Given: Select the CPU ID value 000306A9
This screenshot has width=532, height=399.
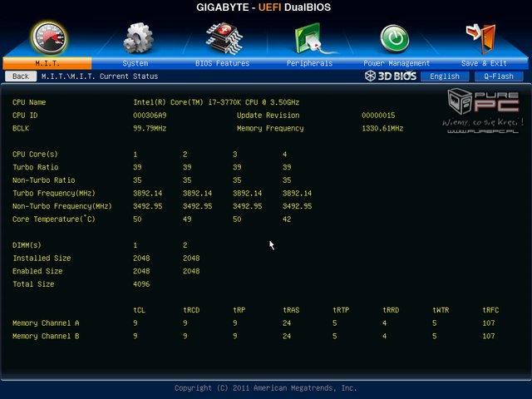Looking at the screenshot, I should click(x=150, y=116).
